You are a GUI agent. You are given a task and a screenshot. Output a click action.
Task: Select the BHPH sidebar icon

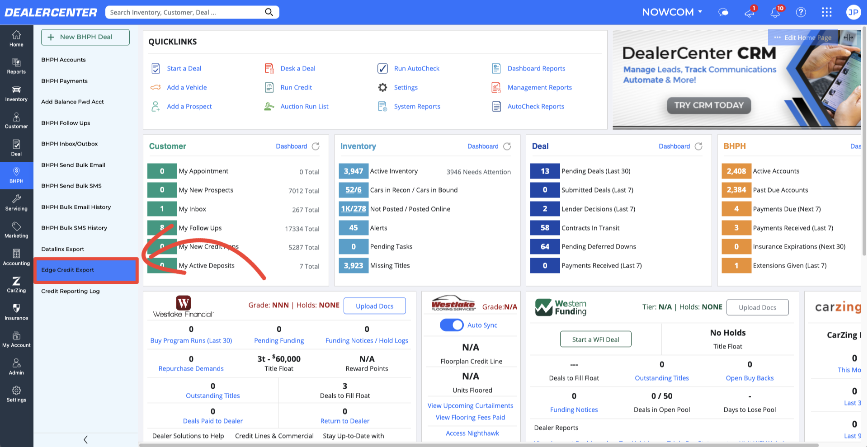(16, 175)
